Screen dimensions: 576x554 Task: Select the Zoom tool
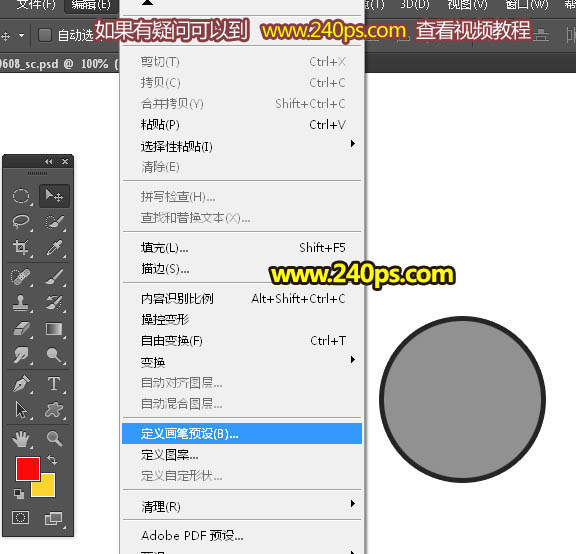click(54, 439)
